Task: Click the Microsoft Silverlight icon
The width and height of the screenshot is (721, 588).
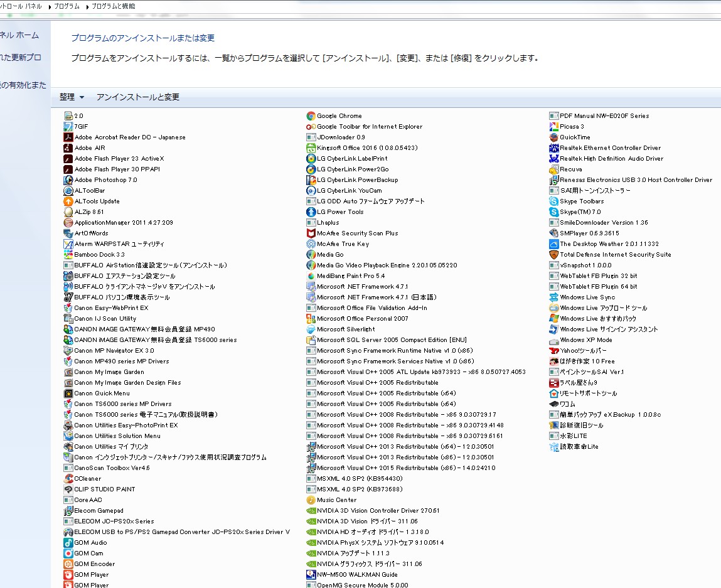Action: point(311,329)
